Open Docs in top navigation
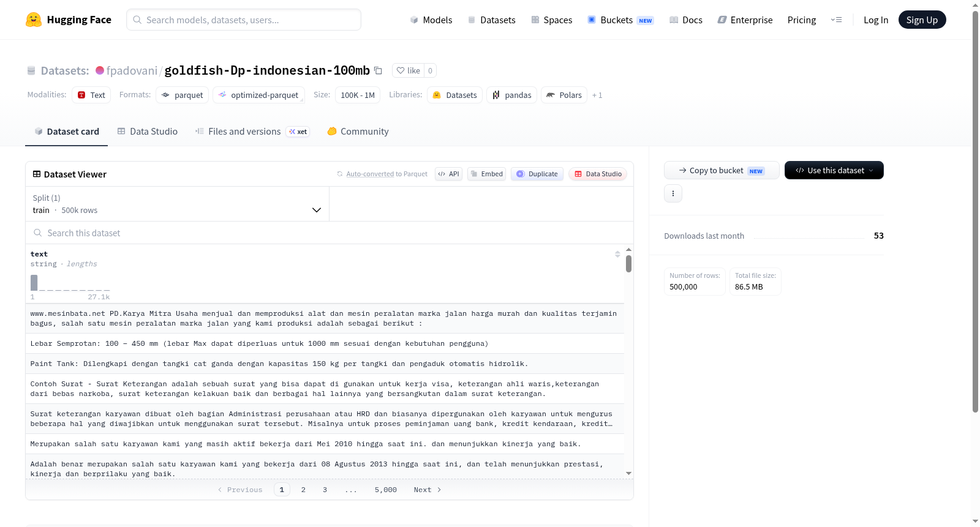This screenshot has width=980, height=527. click(x=686, y=20)
